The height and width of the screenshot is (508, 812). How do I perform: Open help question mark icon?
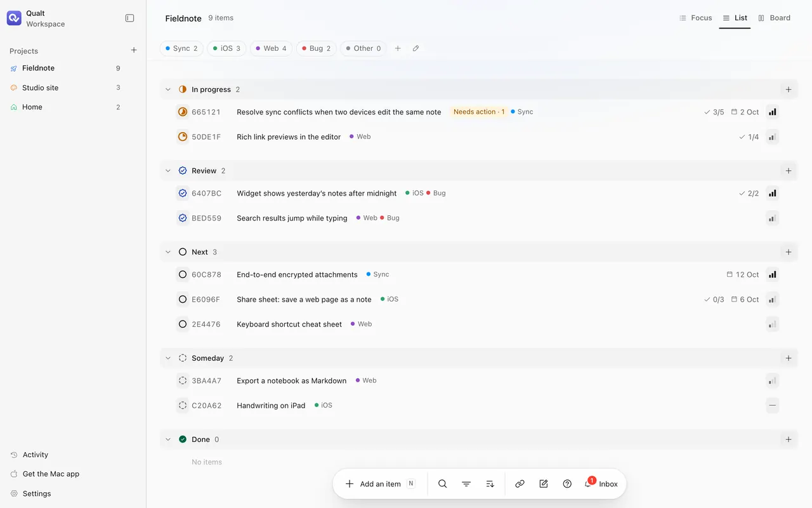[x=567, y=484]
